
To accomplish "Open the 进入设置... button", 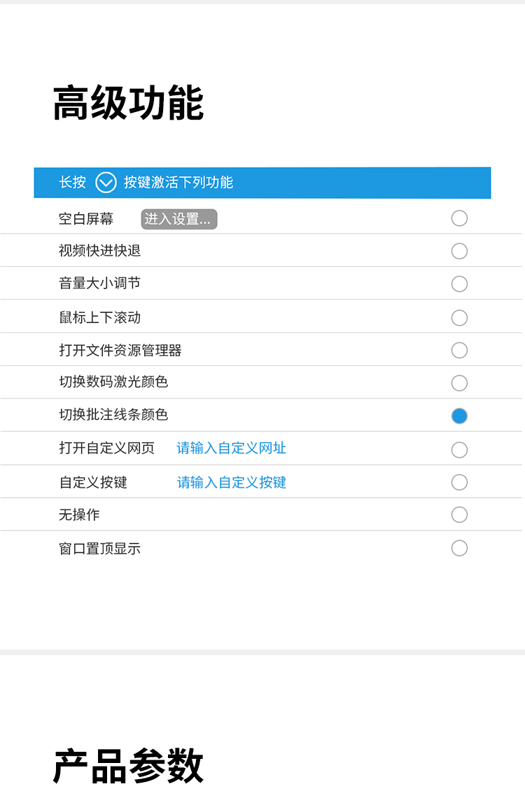I will (x=179, y=219).
